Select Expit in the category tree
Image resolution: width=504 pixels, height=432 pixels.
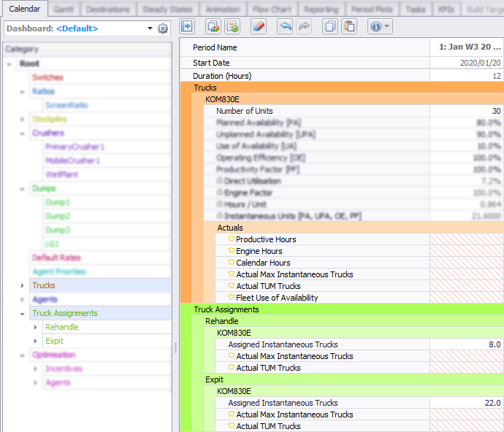(54, 341)
